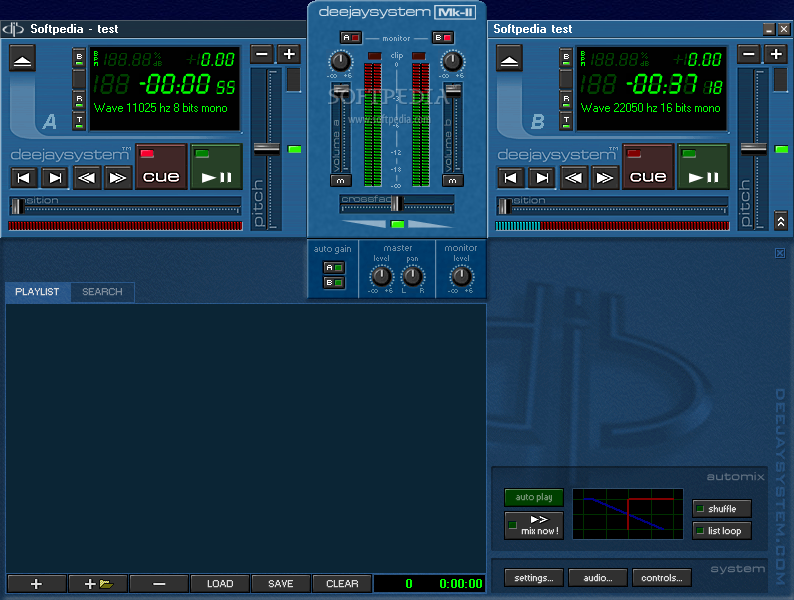Rewind deck A
The height and width of the screenshot is (600, 794).
click(87, 178)
